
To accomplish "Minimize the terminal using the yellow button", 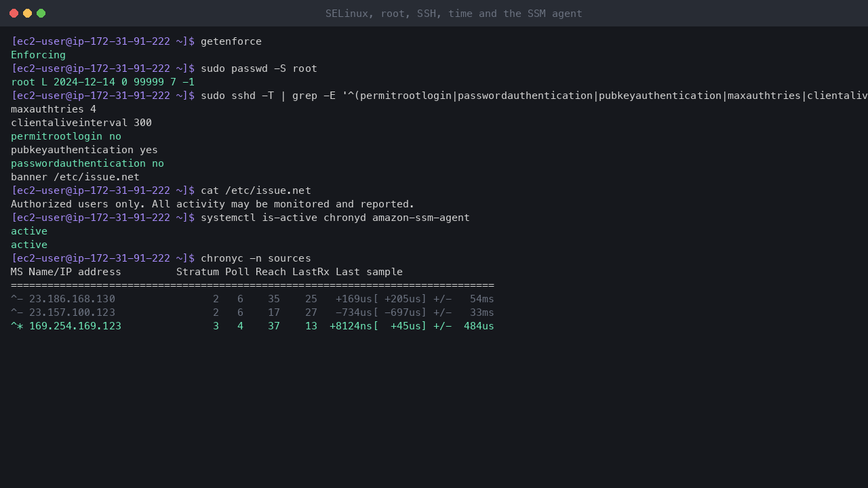I will pyautogui.click(x=27, y=14).
